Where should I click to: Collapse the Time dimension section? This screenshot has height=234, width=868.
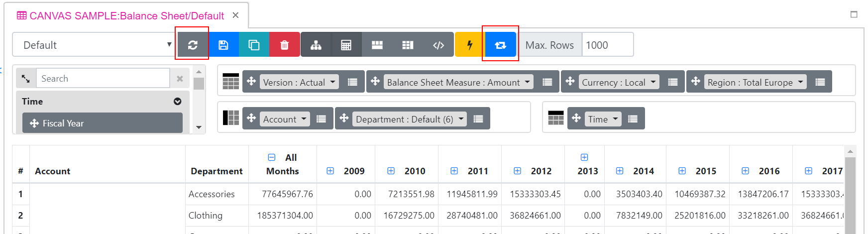click(x=177, y=102)
